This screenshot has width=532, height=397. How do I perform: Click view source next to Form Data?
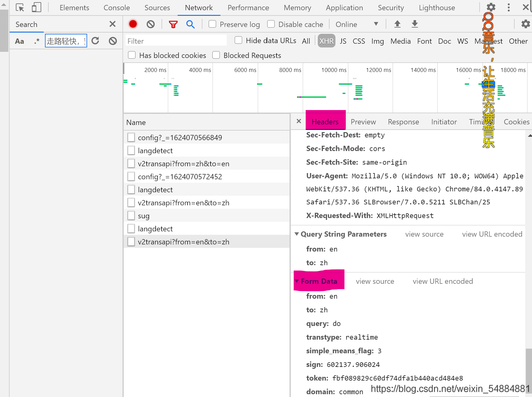375,281
